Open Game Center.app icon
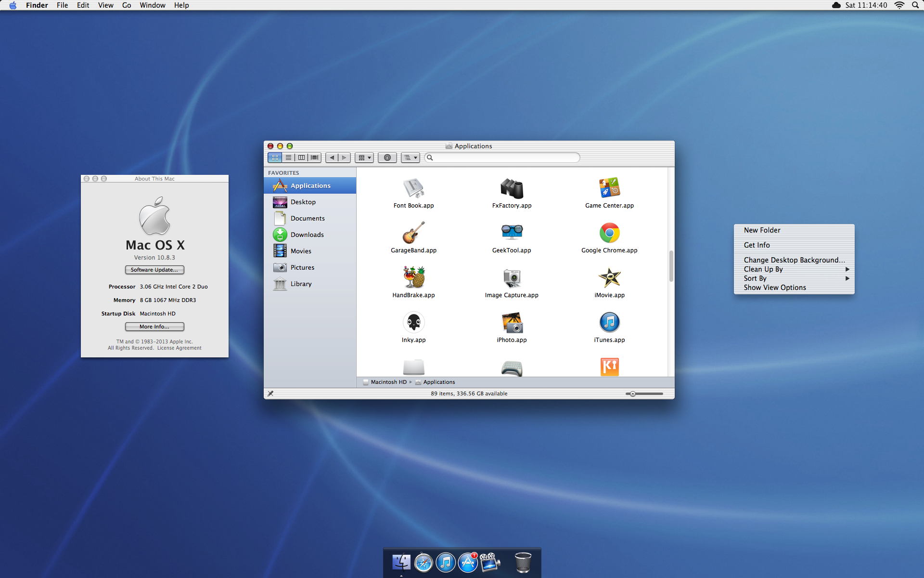924x578 pixels. [609, 188]
